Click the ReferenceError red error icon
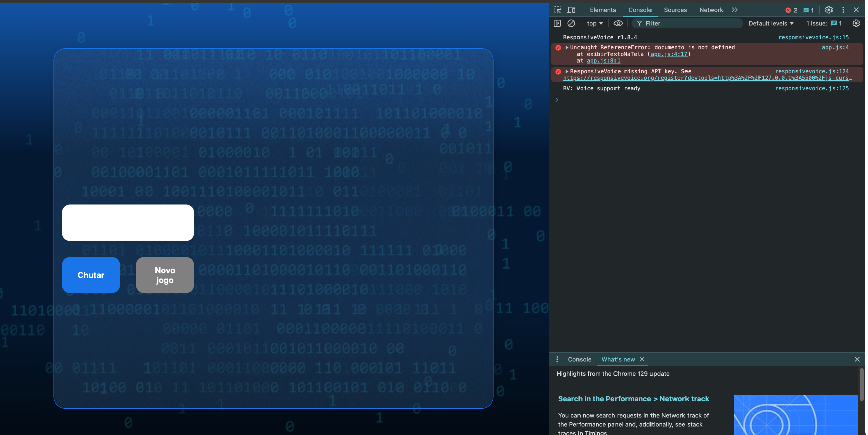 point(558,48)
